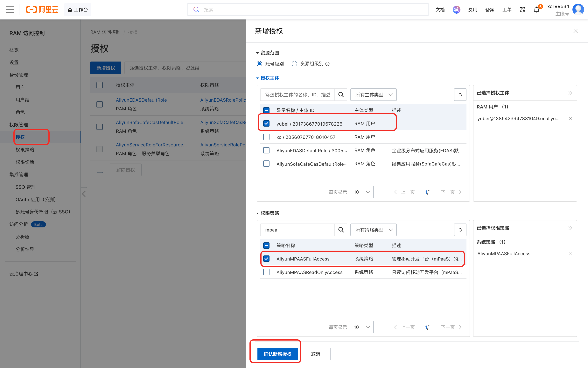Toggle select-all principals checkbox
Viewport: 588px width, 368px height.
point(266,110)
